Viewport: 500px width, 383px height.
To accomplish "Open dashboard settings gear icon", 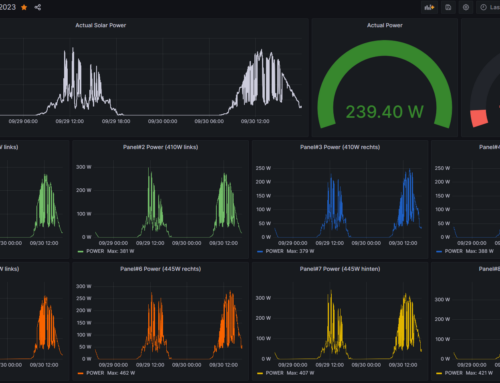I will click(466, 7).
